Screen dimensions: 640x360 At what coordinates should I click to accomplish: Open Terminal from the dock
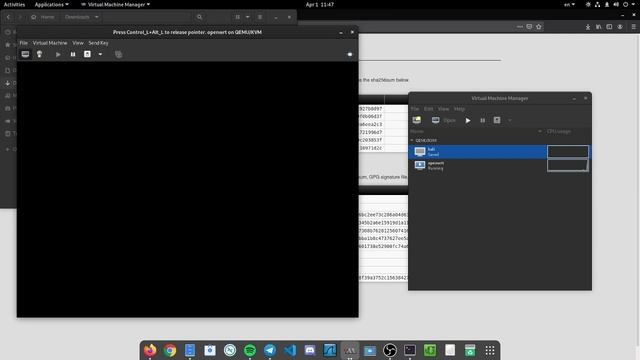pos(410,350)
